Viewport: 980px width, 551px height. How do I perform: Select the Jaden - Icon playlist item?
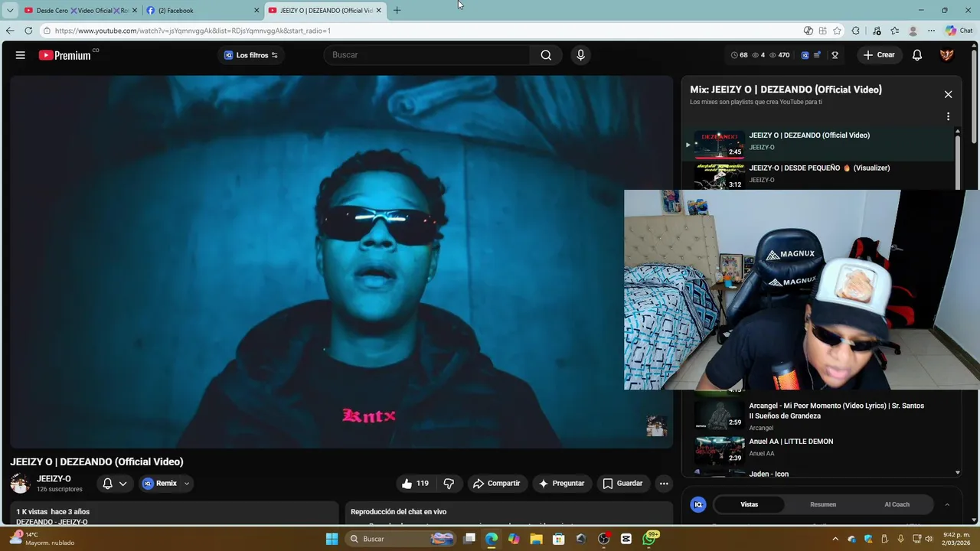819,473
